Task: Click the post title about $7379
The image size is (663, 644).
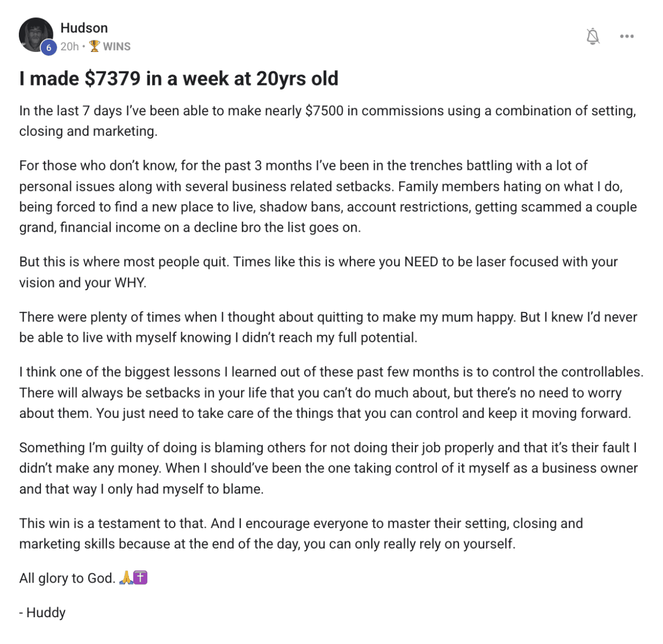Action: click(x=179, y=79)
